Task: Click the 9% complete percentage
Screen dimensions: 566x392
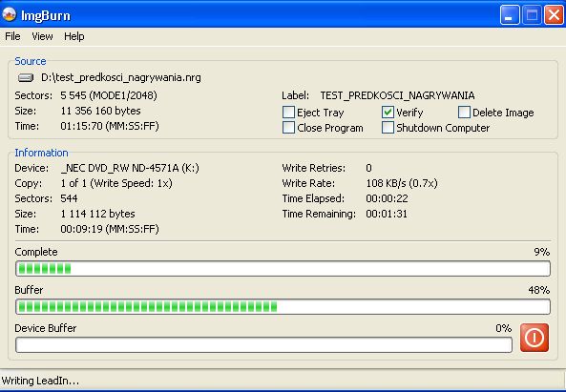Action: (542, 252)
